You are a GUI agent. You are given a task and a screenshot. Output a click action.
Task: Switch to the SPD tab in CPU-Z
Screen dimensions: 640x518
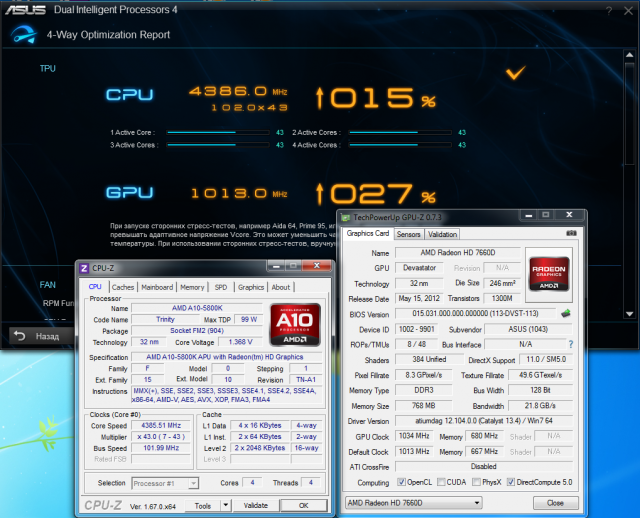221,287
